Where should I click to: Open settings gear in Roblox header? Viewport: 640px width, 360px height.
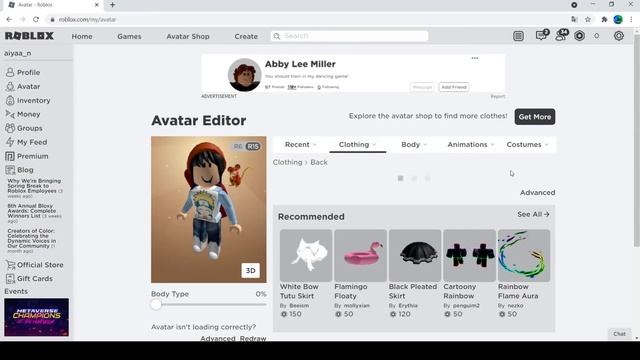tap(619, 36)
